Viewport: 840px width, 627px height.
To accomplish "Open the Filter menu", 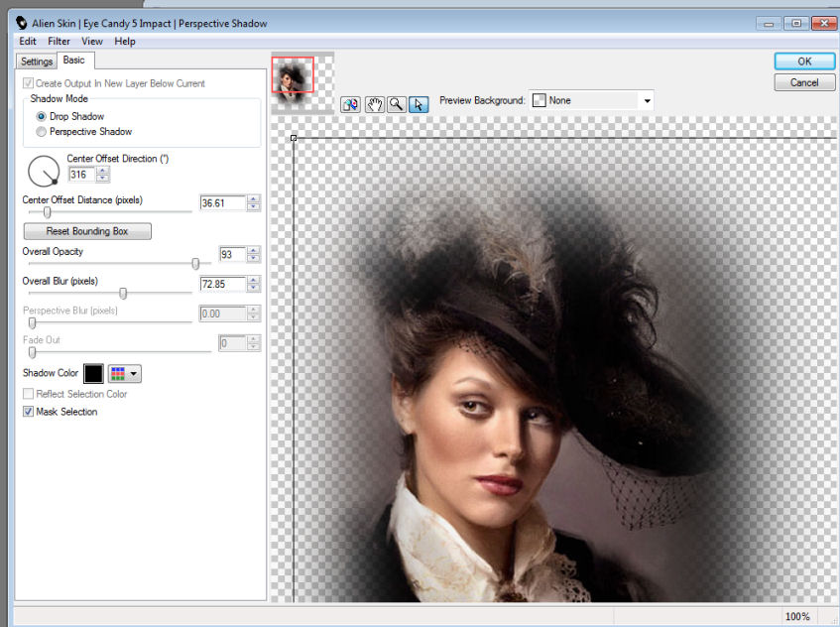I will [x=59, y=42].
